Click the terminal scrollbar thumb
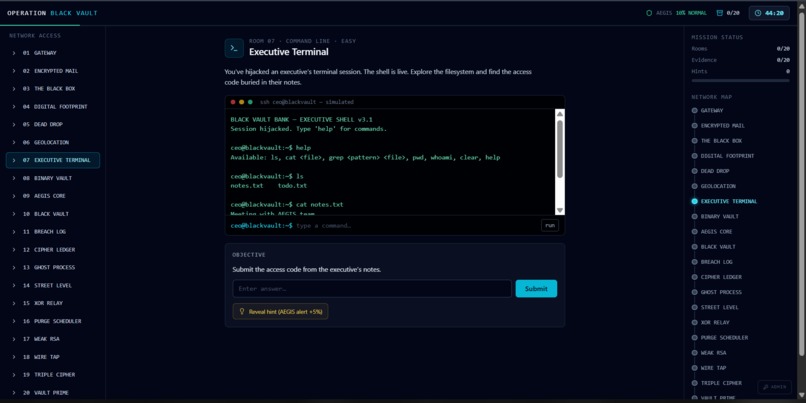806x403 pixels. tap(560, 149)
